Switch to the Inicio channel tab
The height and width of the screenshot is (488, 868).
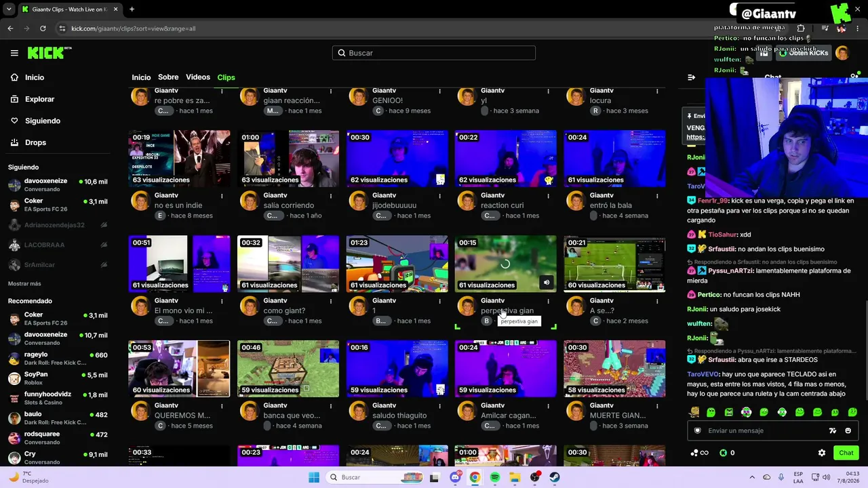pyautogui.click(x=141, y=77)
